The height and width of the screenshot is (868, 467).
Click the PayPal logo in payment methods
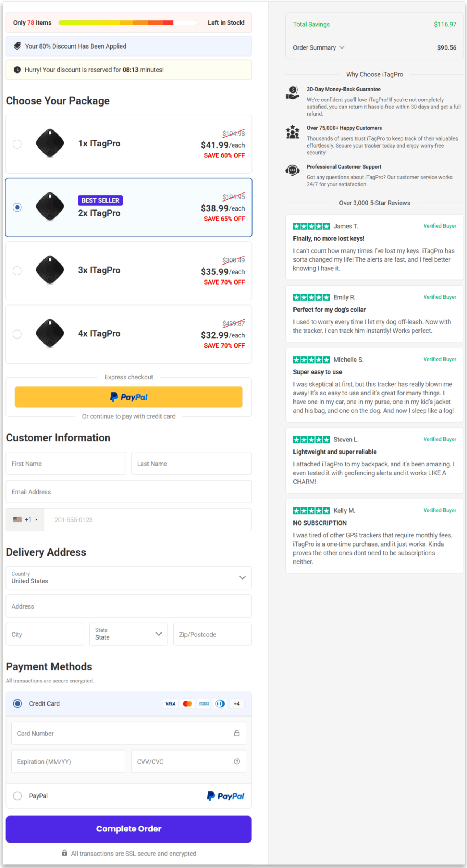point(225,796)
